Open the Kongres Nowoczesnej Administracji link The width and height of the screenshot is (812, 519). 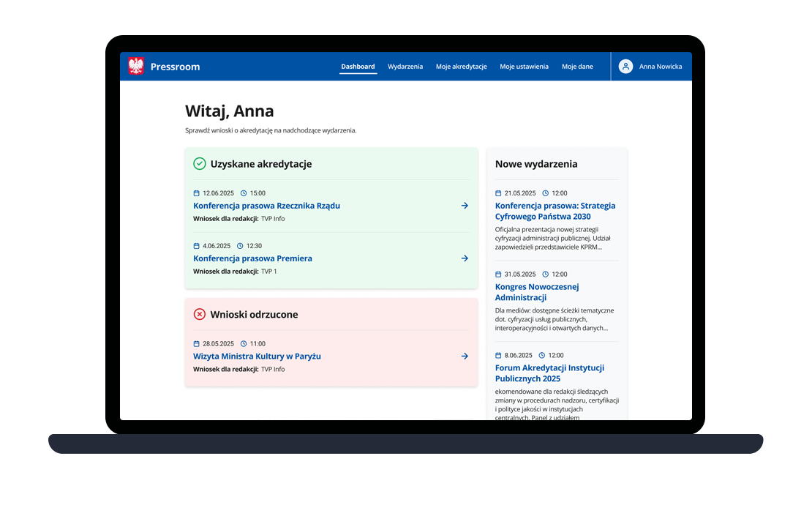click(x=536, y=292)
